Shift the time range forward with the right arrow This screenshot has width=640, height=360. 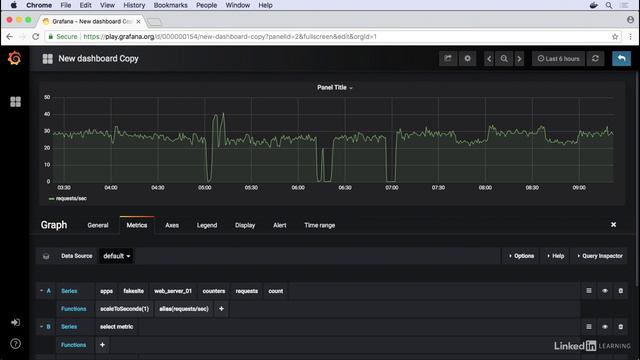coord(519,59)
